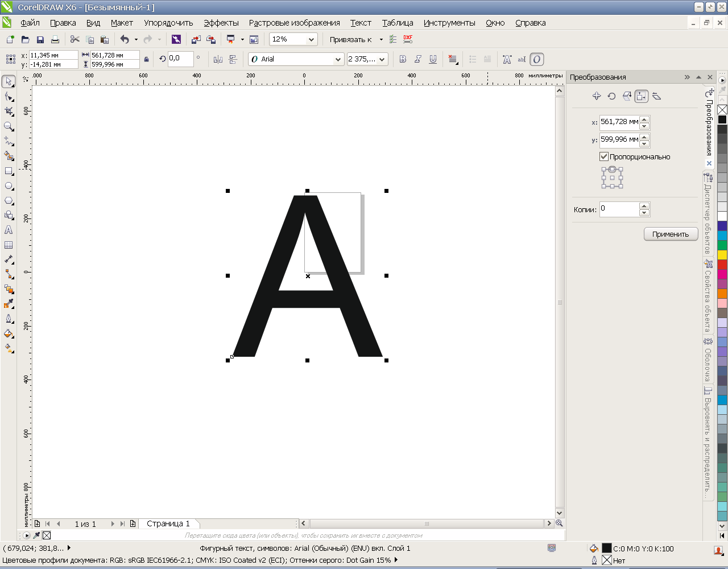Toggle Bold text formatting

[x=403, y=59]
